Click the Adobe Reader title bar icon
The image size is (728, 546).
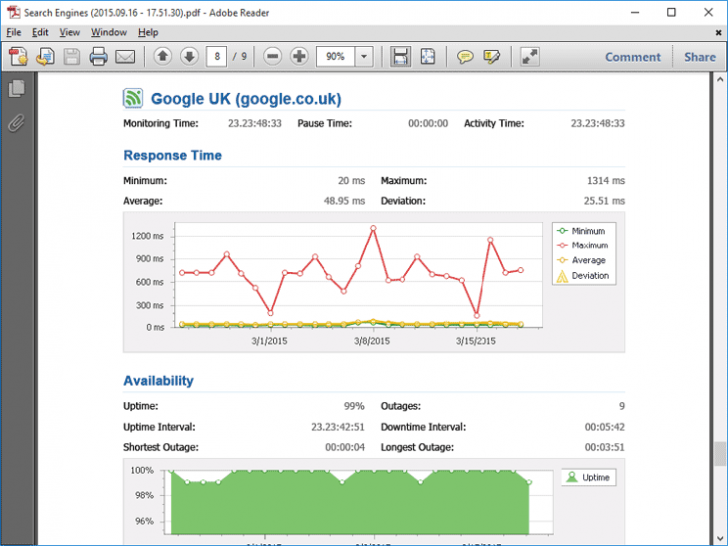(13, 13)
